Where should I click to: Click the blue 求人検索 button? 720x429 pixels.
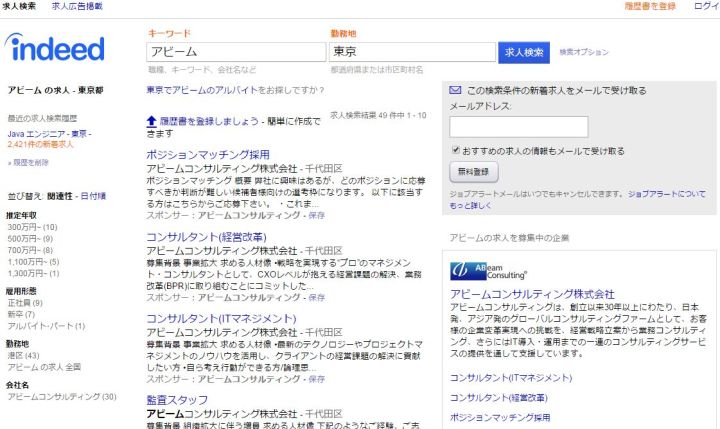click(524, 52)
